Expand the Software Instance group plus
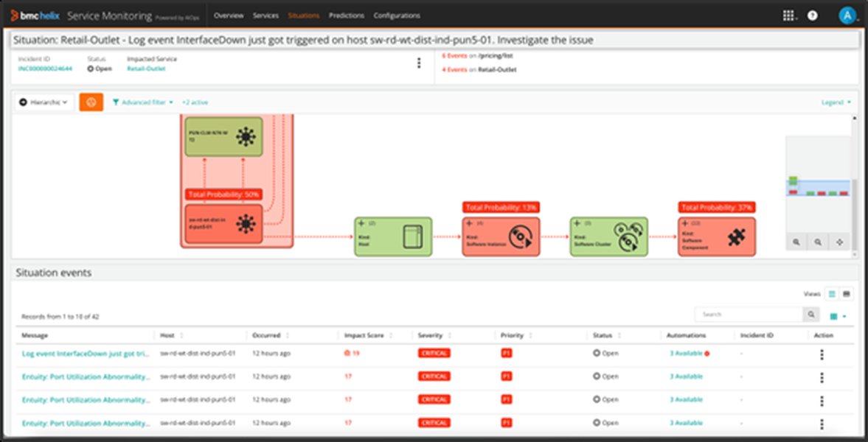The height and width of the screenshot is (442, 868). [470, 223]
